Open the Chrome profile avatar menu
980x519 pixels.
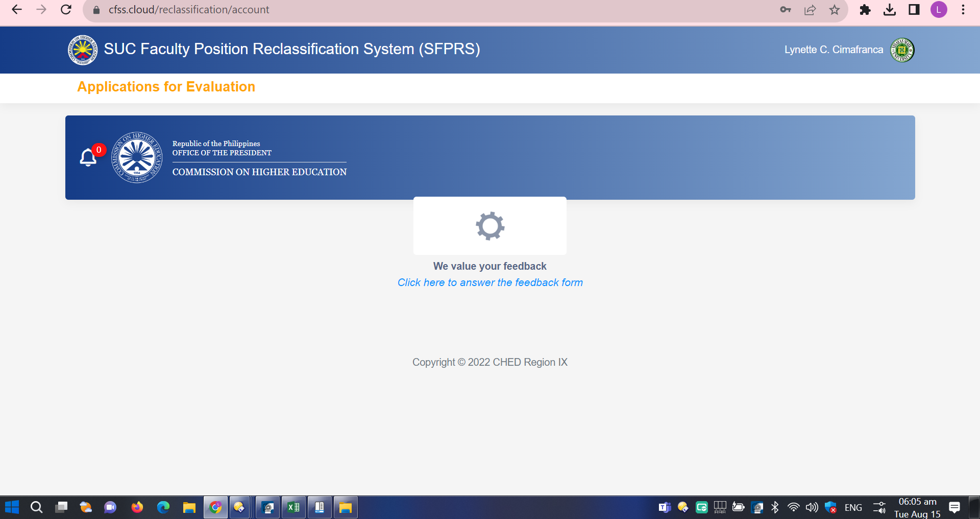939,10
